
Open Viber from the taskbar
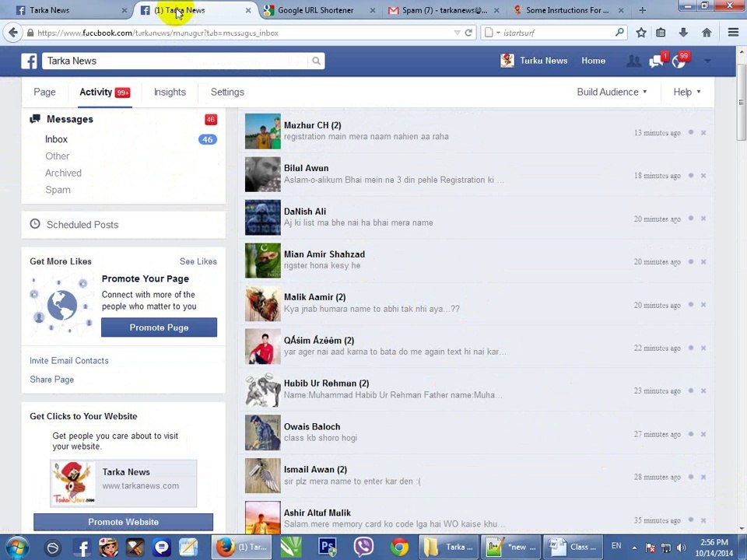(363, 547)
